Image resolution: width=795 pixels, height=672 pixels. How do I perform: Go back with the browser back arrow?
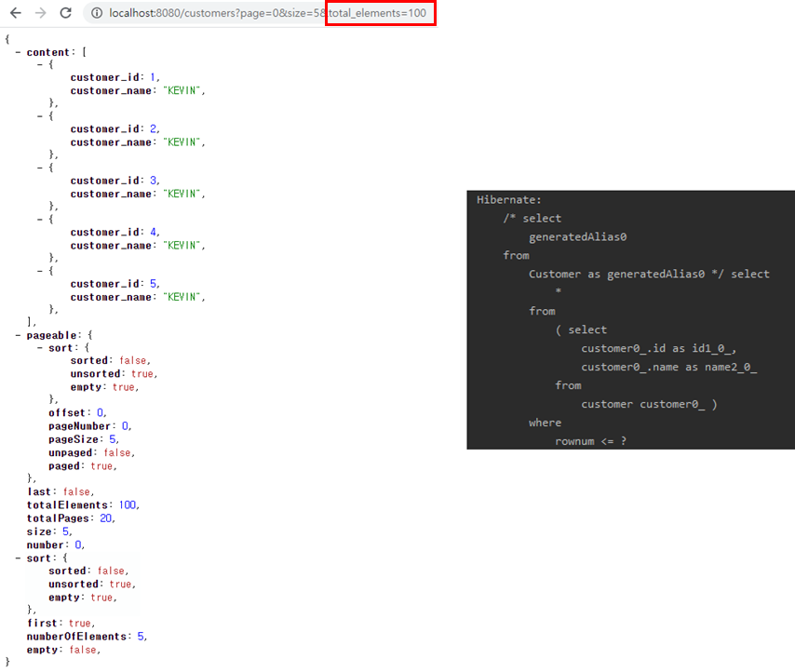pyautogui.click(x=16, y=13)
